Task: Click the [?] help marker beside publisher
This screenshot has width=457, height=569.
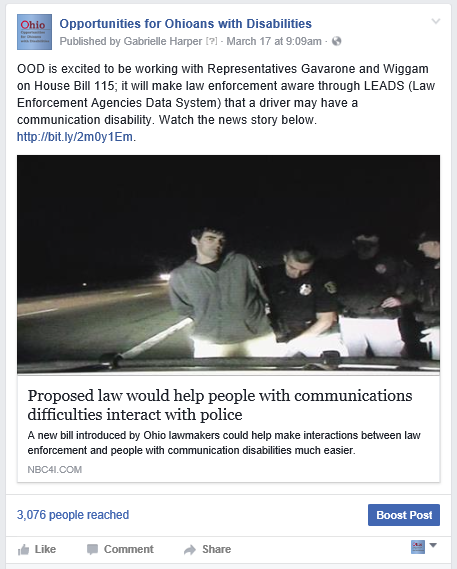Action: click(x=211, y=41)
